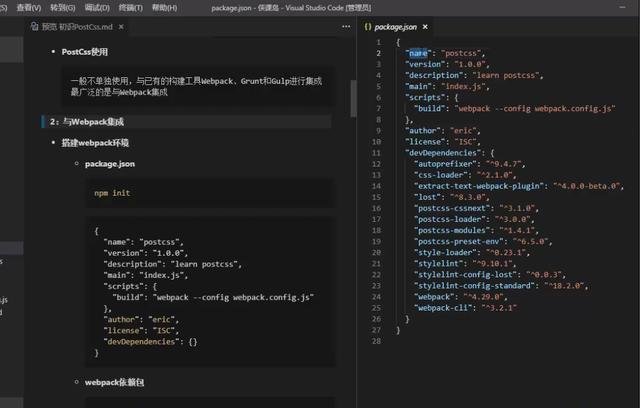Switch to the package.json editor tab
The height and width of the screenshot is (408, 640).
pyautogui.click(x=396, y=27)
